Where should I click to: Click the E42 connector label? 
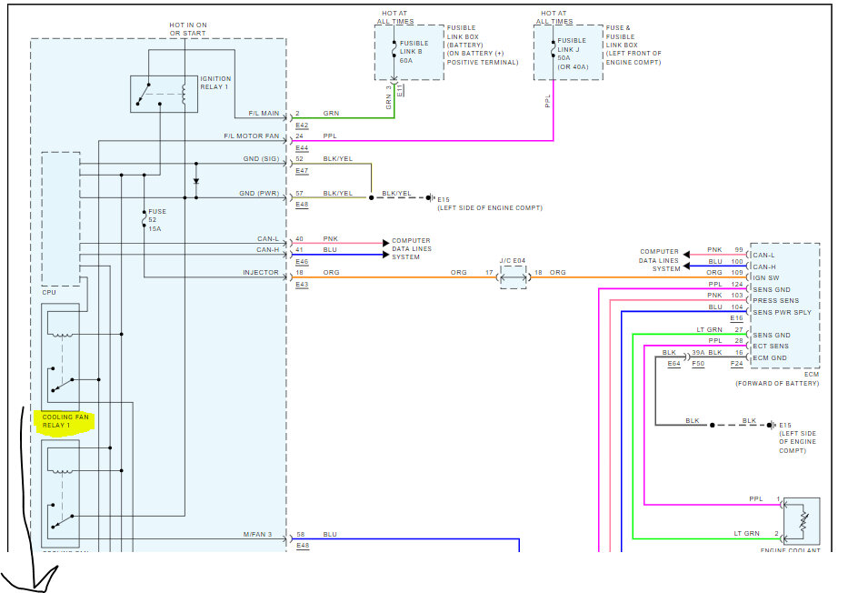[x=302, y=125]
